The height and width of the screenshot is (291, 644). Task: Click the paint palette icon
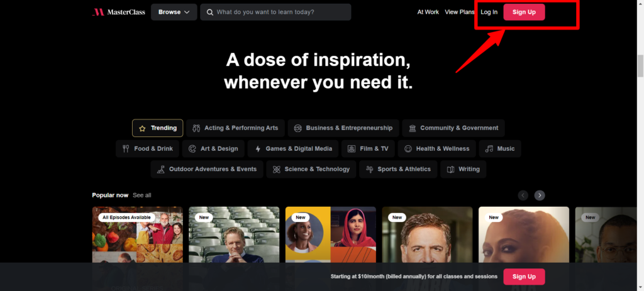point(192,149)
